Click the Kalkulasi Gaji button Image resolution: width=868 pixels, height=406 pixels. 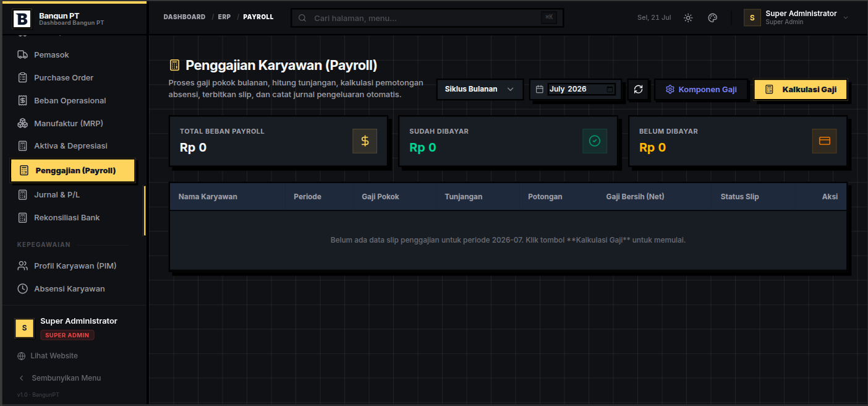coord(801,89)
